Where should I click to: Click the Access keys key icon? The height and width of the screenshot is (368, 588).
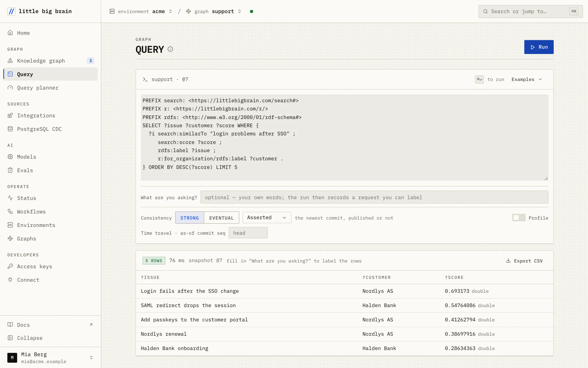[10, 266]
